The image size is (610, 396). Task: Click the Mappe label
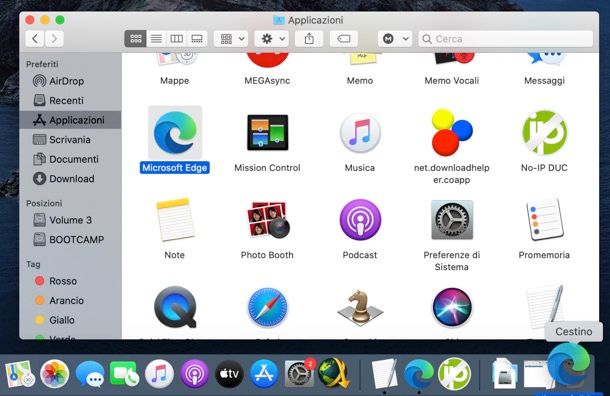[x=175, y=81]
